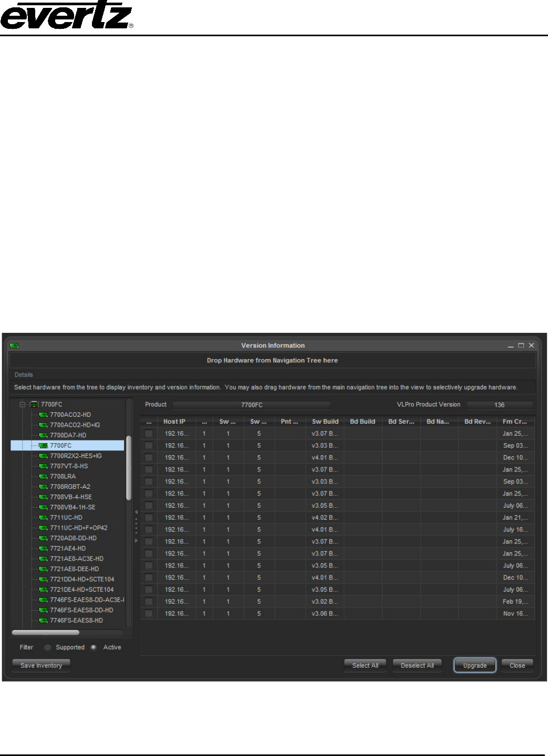Click the 7700DA7-HD card icon
Image resolution: width=548 pixels, height=756 pixels.
point(44,435)
